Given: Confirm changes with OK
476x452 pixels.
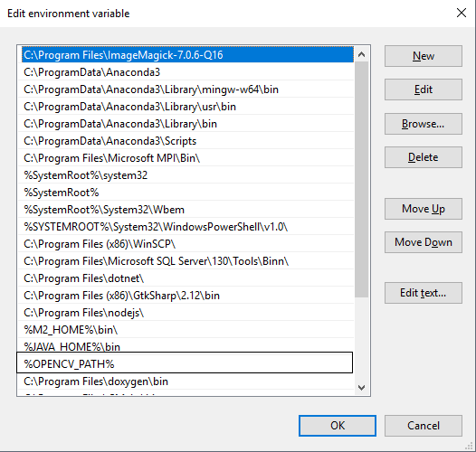Looking at the screenshot, I should coord(338,426).
